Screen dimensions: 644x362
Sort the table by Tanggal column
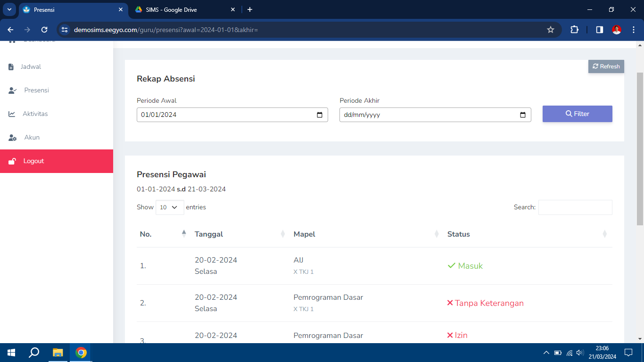(239, 234)
